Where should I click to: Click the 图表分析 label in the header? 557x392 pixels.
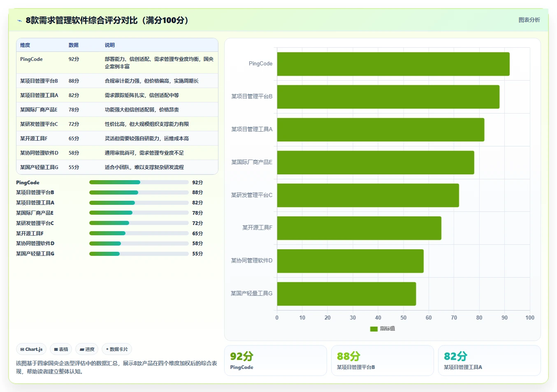click(x=529, y=20)
